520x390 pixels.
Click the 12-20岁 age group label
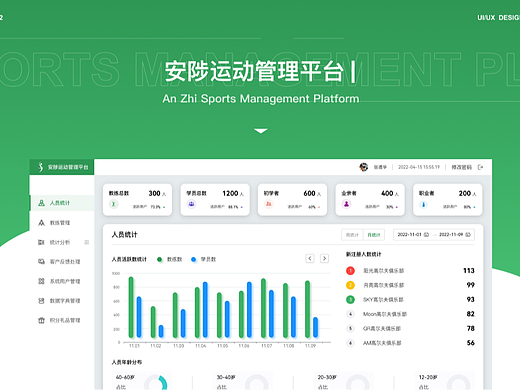tap(428, 377)
